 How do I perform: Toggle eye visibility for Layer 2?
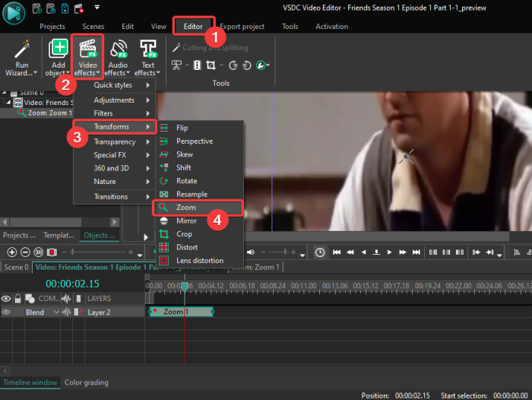pyautogui.click(x=6, y=312)
